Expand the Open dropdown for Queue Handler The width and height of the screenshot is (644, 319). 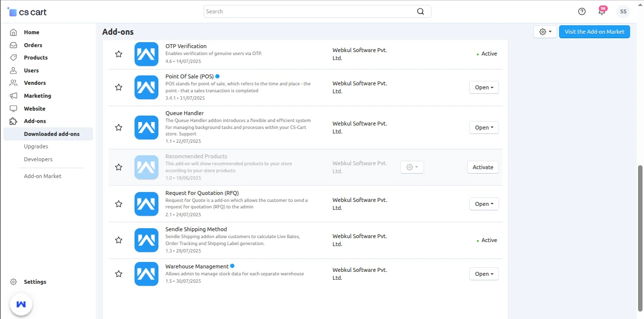tap(484, 128)
